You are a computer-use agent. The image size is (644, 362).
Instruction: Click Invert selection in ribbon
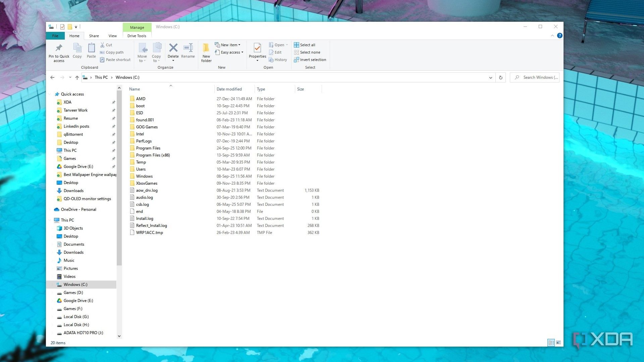310,60
